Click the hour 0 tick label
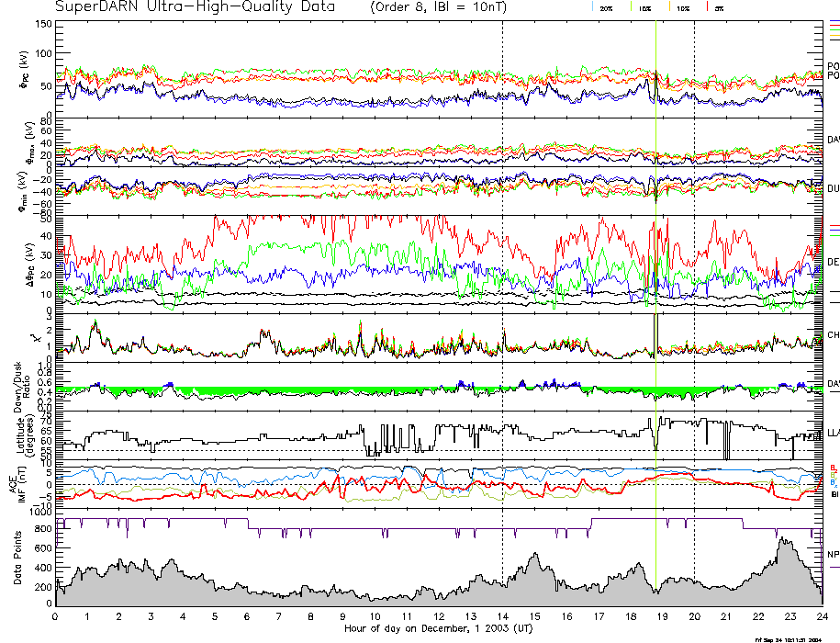Viewport: 840px width, 643px height. click(x=56, y=616)
